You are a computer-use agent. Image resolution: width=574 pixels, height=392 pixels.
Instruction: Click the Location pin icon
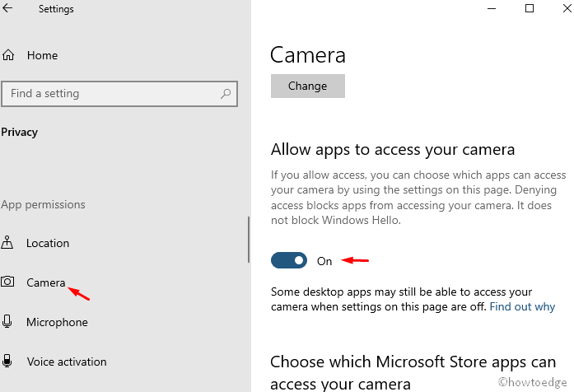pos(7,243)
